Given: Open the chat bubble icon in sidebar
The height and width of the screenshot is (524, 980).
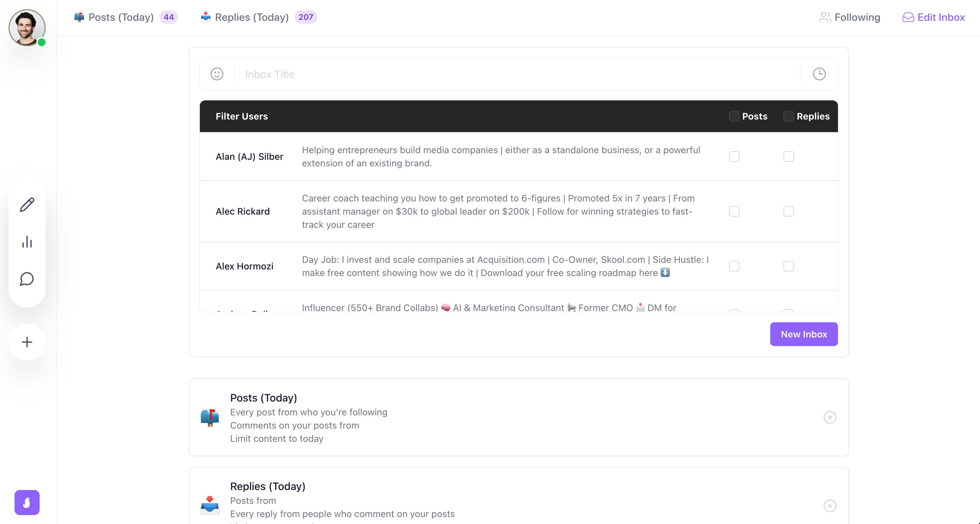Looking at the screenshot, I should [27, 279].
